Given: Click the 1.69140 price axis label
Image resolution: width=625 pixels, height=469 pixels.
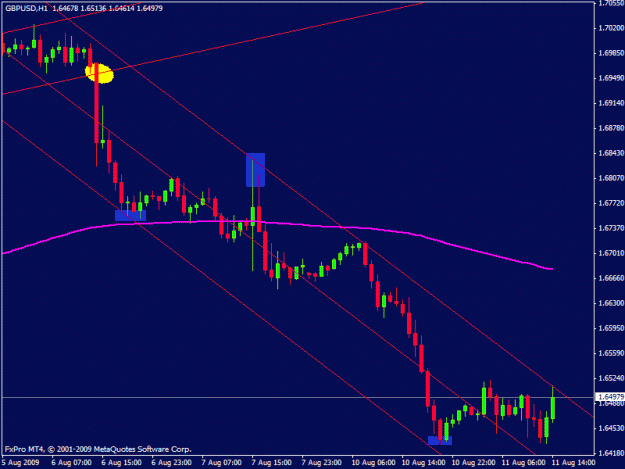Looking at the screenshot, I should tap(611, 103).
